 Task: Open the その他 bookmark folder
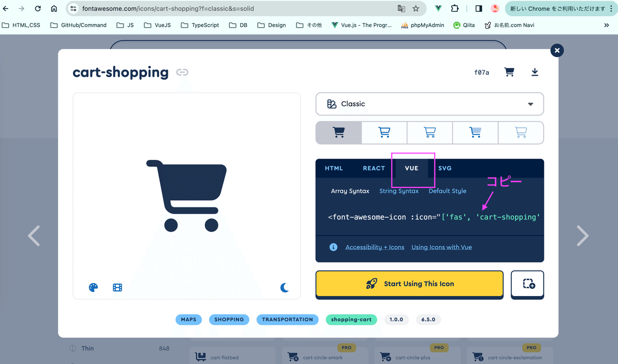[308, 25]
